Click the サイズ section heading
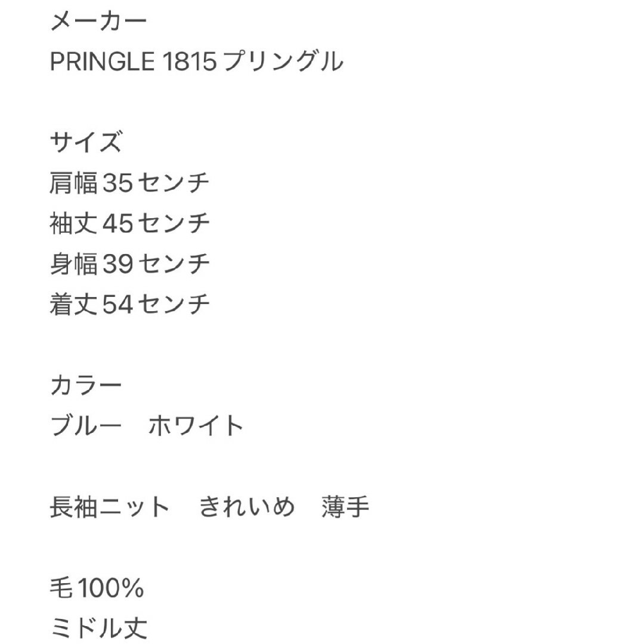 tap(86, 142)
